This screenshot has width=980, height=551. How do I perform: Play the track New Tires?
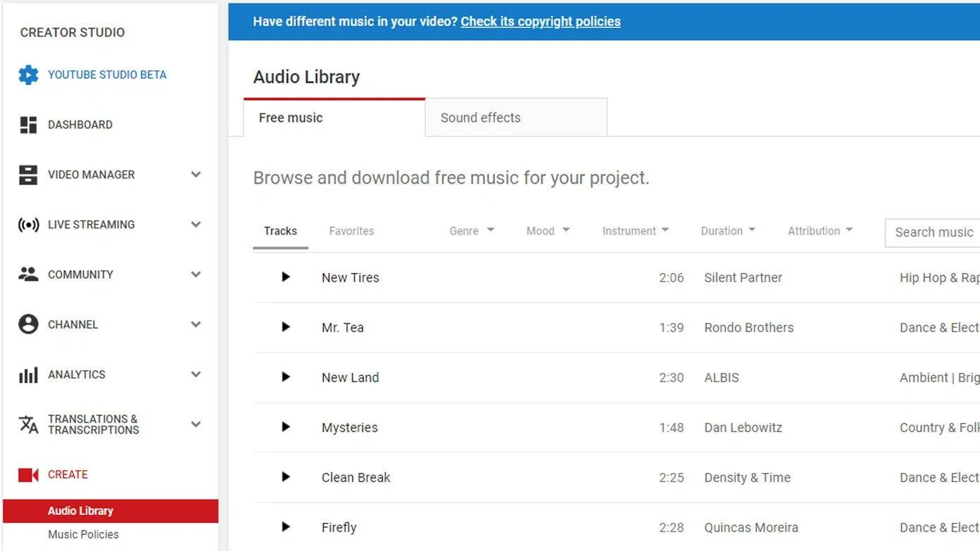coord(285,277)
